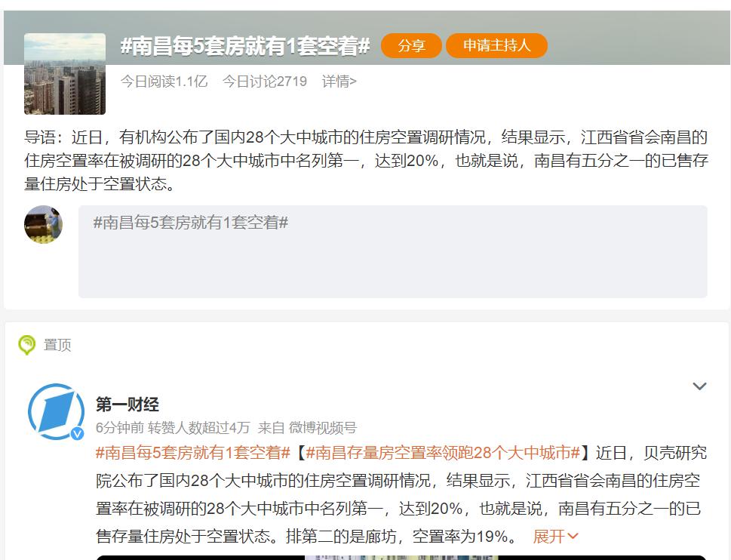Image resolution: width=731 pixels, height=560 pixels.
Task: Click the 6分钟前 post timestamp
Action: click(120, 428)
